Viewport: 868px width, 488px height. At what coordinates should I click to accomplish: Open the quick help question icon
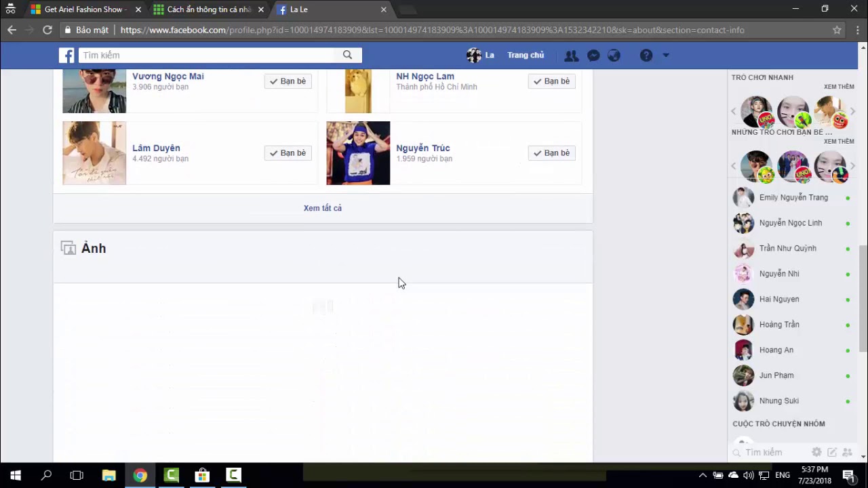tap(646, 56)
